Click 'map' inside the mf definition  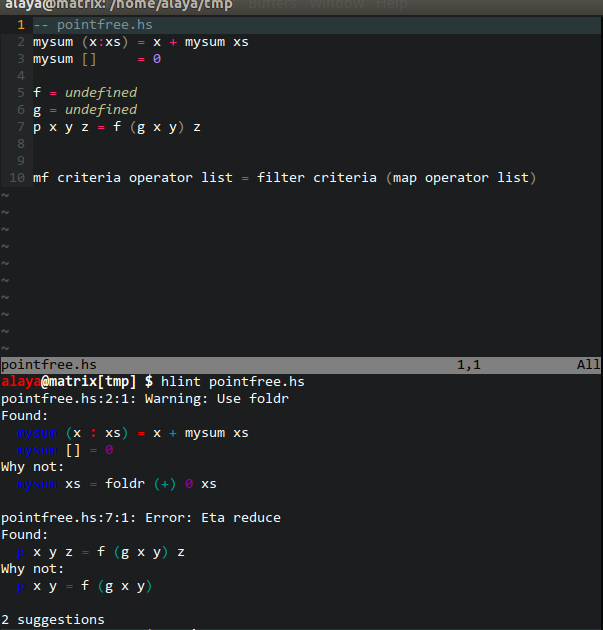[405, 178]
